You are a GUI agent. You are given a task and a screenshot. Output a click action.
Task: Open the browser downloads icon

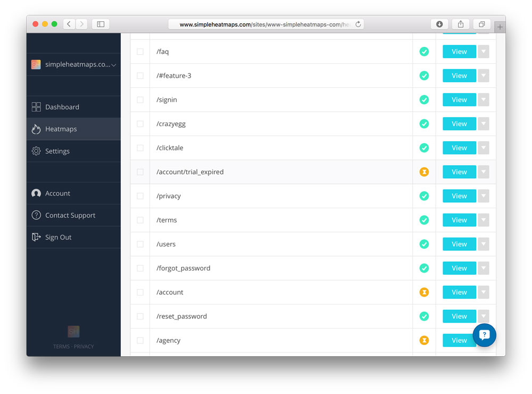tap(439, 24)
